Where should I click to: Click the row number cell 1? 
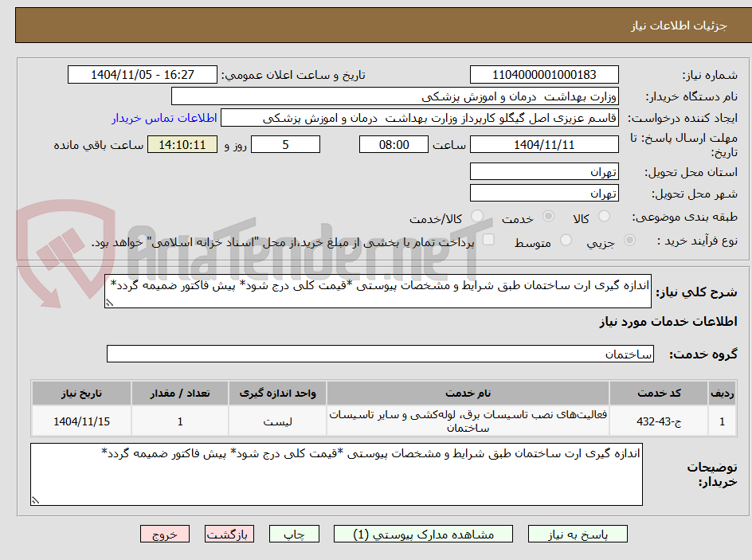(x=723, y=421)
